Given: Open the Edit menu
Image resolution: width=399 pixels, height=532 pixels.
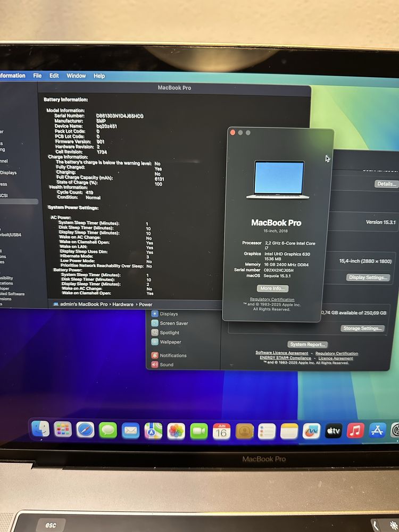Looking at the screenshot, I should 54,76.
